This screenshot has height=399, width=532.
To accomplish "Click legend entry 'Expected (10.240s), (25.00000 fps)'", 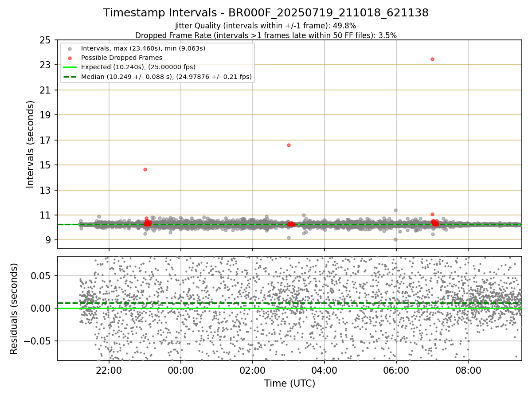I will point(138,67).
